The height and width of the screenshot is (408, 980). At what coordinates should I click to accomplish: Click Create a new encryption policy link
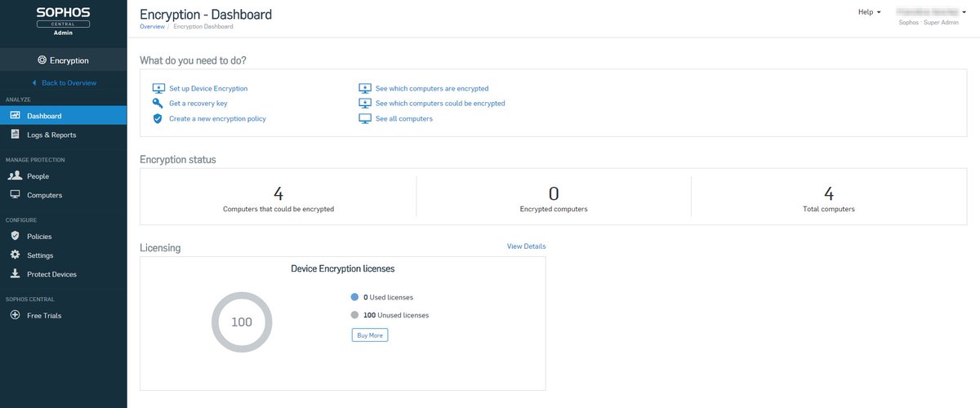[x=217, y=118]
